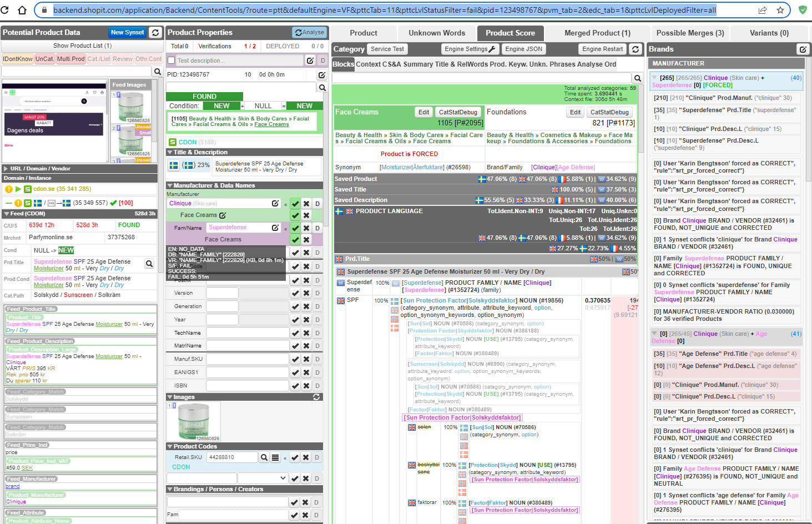Click the X icon in the ISBN row
Viewport: 812px width, 524px height.
point(306,386)
